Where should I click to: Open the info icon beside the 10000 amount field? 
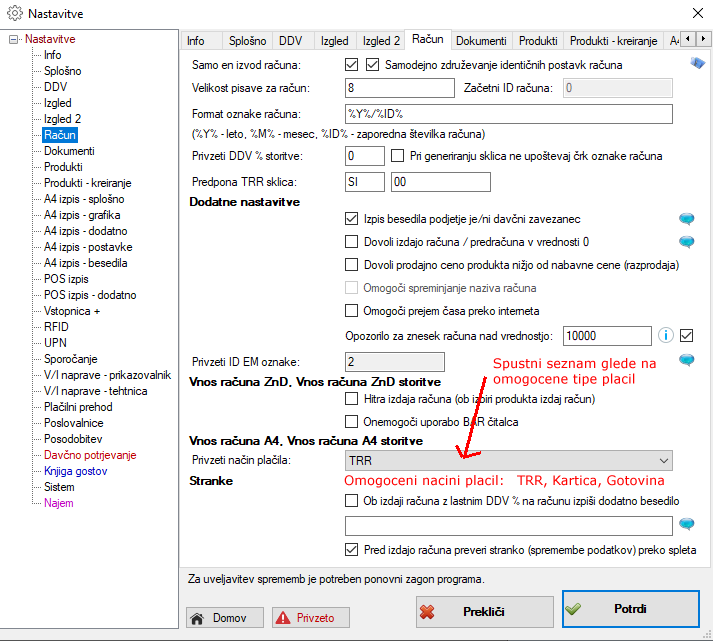[665, 335]
